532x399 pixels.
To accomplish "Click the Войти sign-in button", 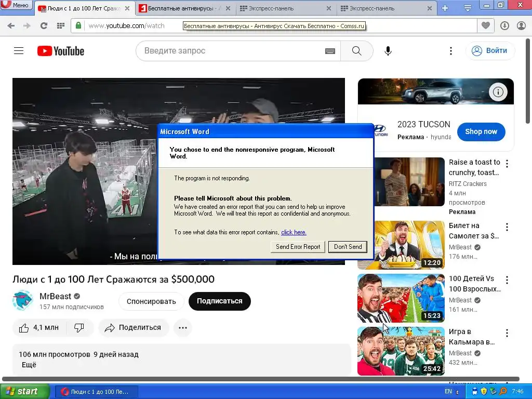I will (x=490, y=51).
